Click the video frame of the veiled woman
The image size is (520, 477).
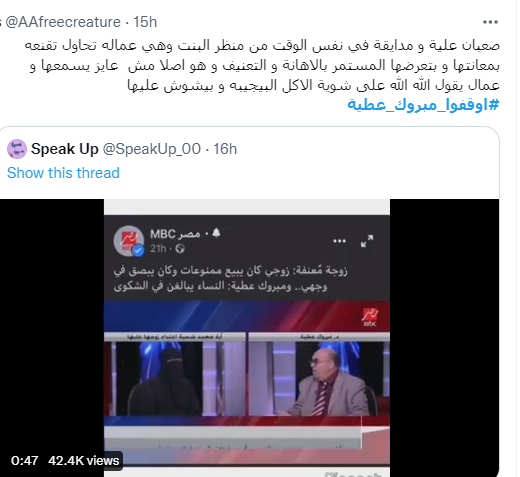175,378
